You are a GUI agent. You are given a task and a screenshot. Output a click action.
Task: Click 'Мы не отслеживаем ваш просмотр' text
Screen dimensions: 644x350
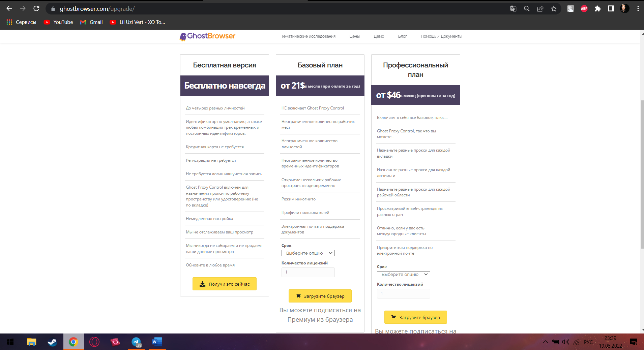coord(219,232)
